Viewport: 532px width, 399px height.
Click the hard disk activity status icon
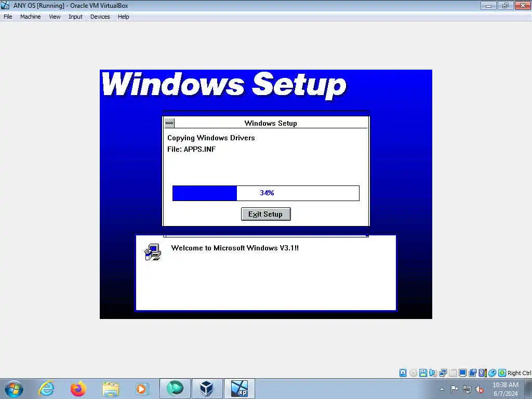click(403, 373)
